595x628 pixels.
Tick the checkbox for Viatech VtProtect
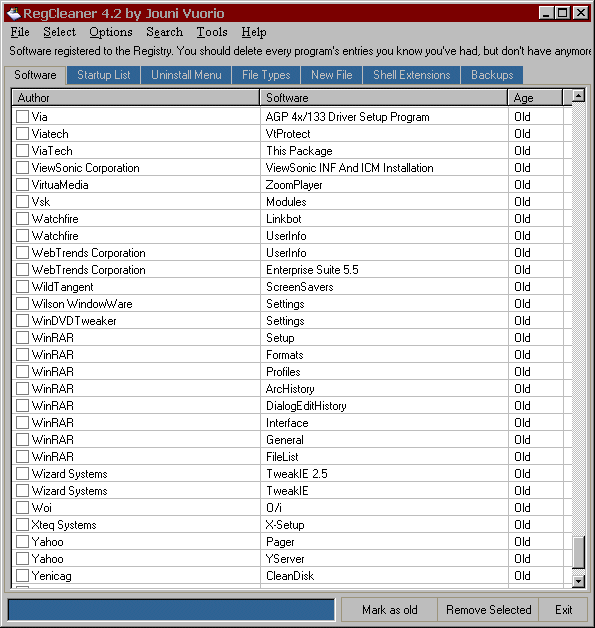(22, 133)
